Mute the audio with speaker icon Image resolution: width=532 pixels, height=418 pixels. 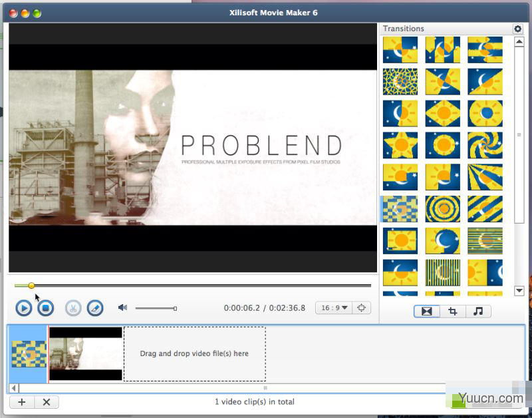click(122, 308)
